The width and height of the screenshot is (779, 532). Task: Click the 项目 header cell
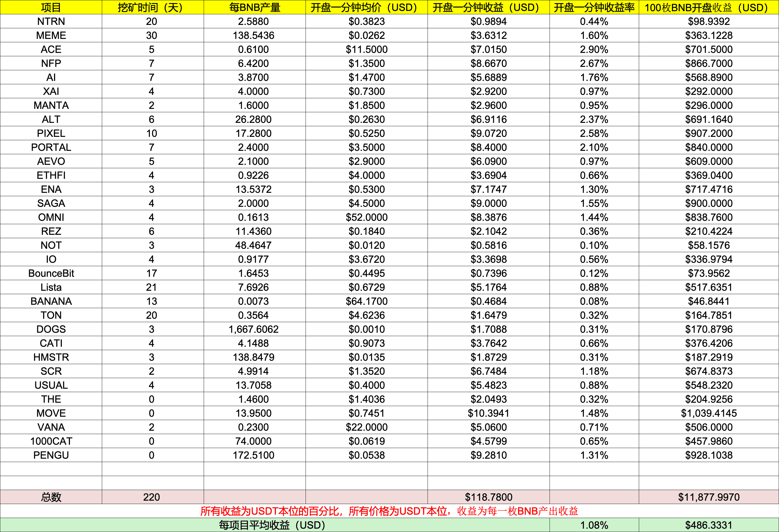[51, 7]
